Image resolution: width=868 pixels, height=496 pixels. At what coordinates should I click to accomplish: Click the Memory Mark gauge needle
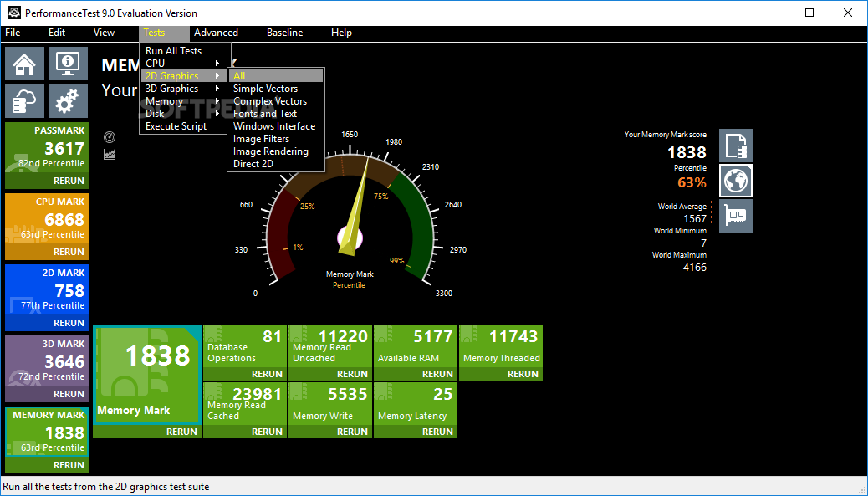pyautogui.click(x=355, y=207)
